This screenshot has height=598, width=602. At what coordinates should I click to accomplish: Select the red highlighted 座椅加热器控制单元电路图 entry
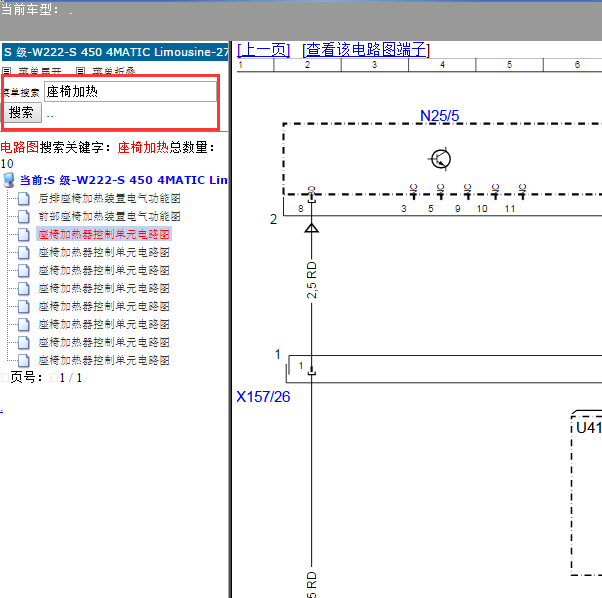(104, 234)
